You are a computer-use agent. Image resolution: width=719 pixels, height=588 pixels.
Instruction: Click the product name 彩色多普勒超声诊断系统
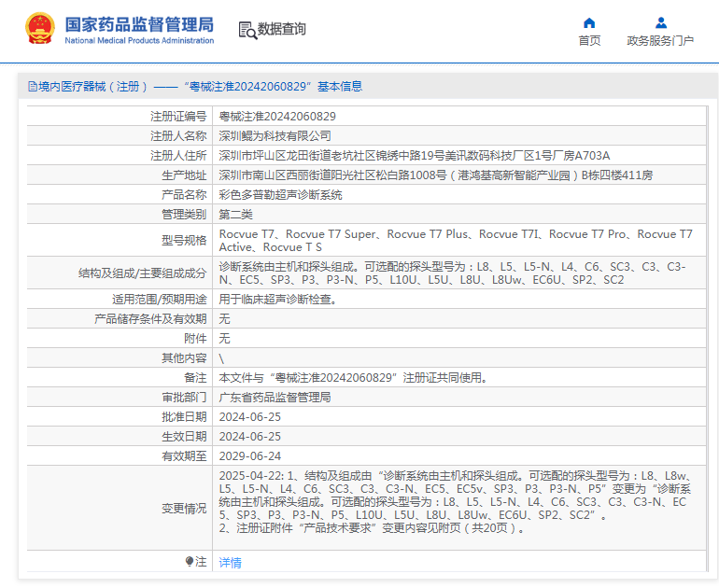click(x=280, y=195)
